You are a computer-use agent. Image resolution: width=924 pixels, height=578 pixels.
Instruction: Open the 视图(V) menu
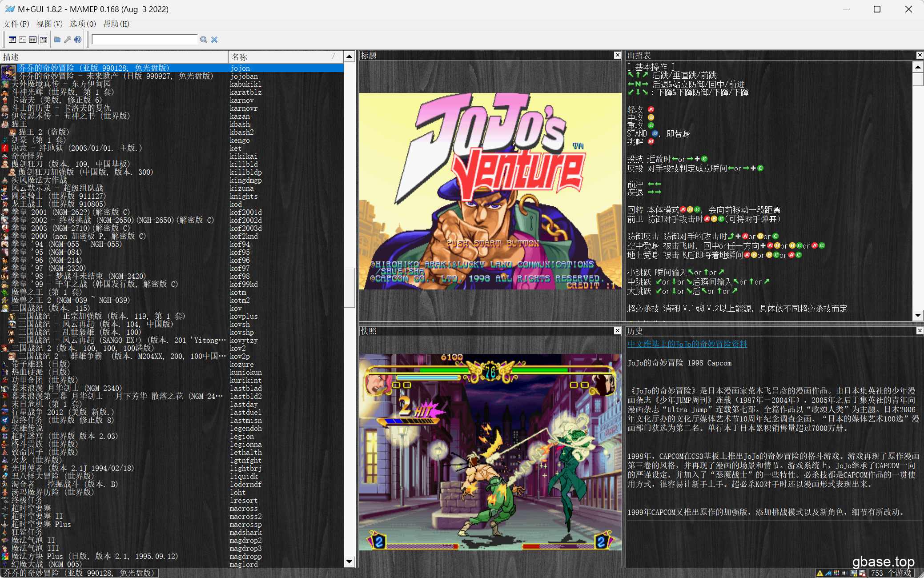point(49,24)
